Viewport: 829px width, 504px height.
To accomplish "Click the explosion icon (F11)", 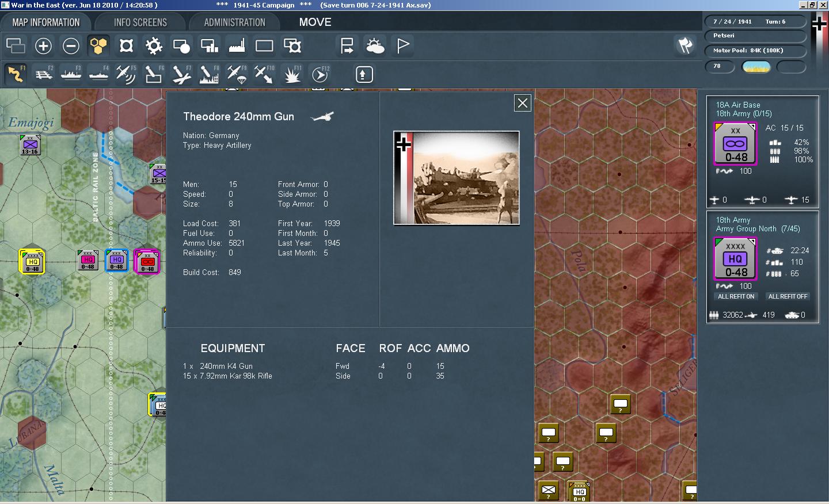I will (292, 74).
